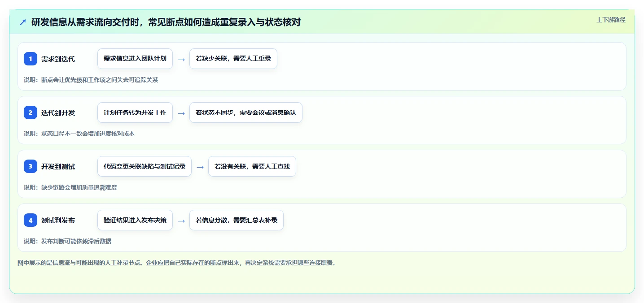Viewport: 644px width, 303px height.
Task: Select step badge number 3
Action: (31, 166)
